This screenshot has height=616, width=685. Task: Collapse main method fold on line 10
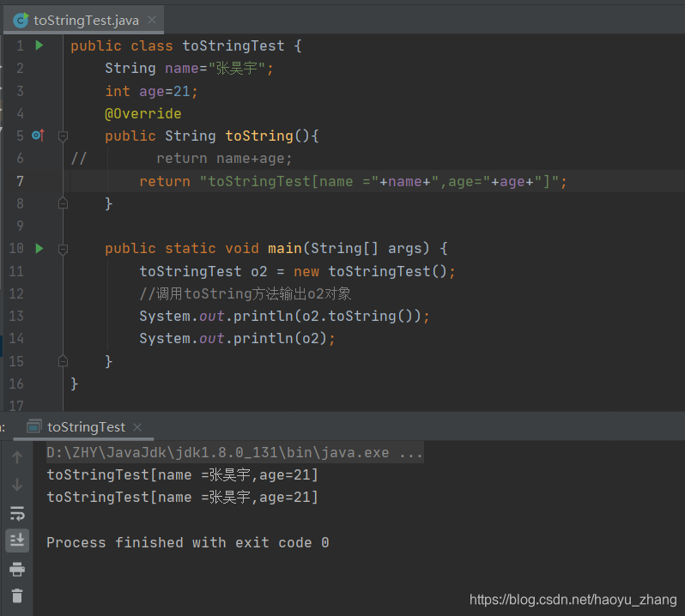63,249
